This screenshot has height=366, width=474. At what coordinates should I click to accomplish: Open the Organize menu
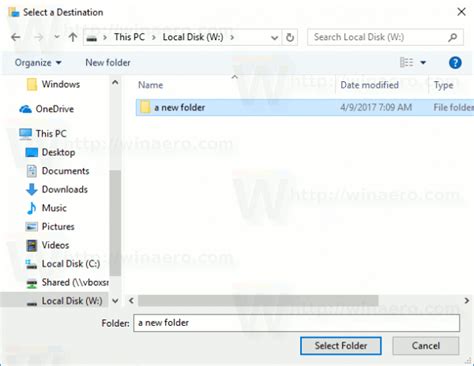pos(38,63)
